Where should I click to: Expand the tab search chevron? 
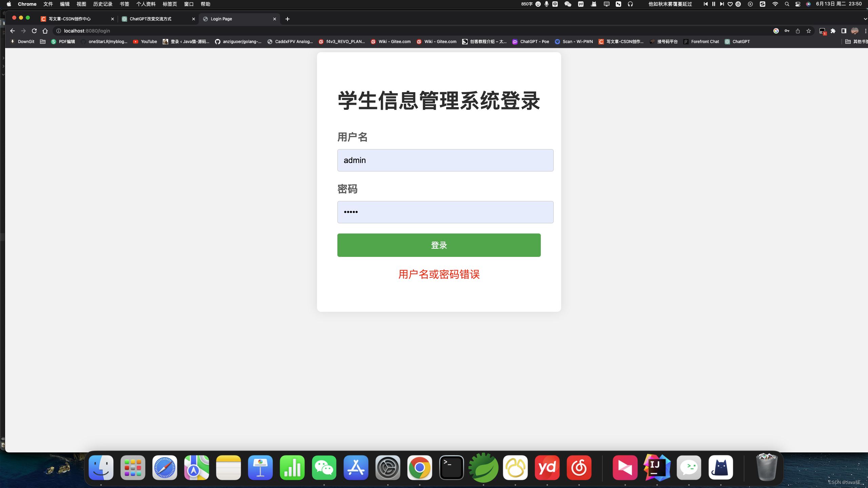[x=865, y=19]
